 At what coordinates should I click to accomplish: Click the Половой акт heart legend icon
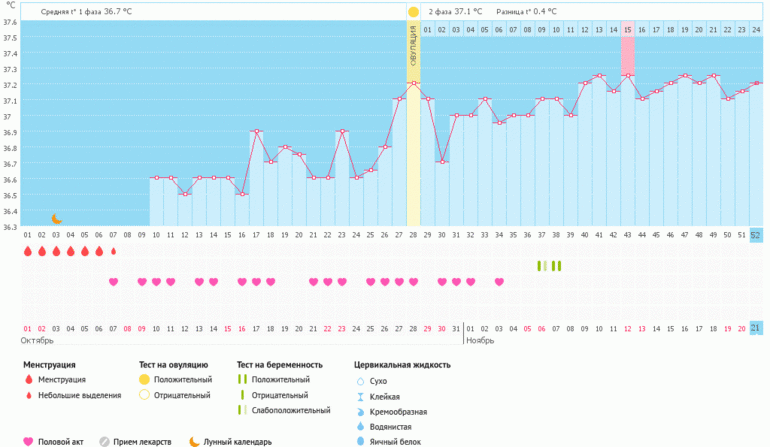coord(28,440)
